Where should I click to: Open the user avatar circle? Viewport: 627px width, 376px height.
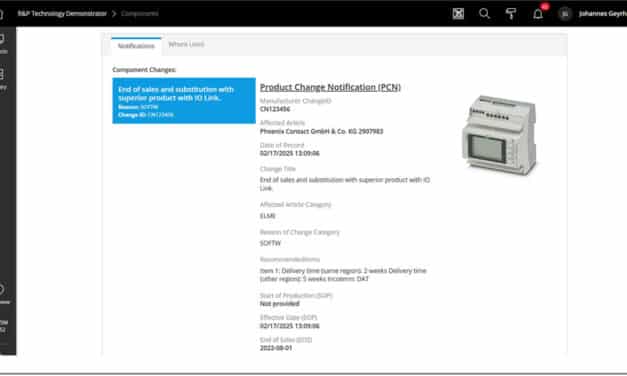pos(565,14)
